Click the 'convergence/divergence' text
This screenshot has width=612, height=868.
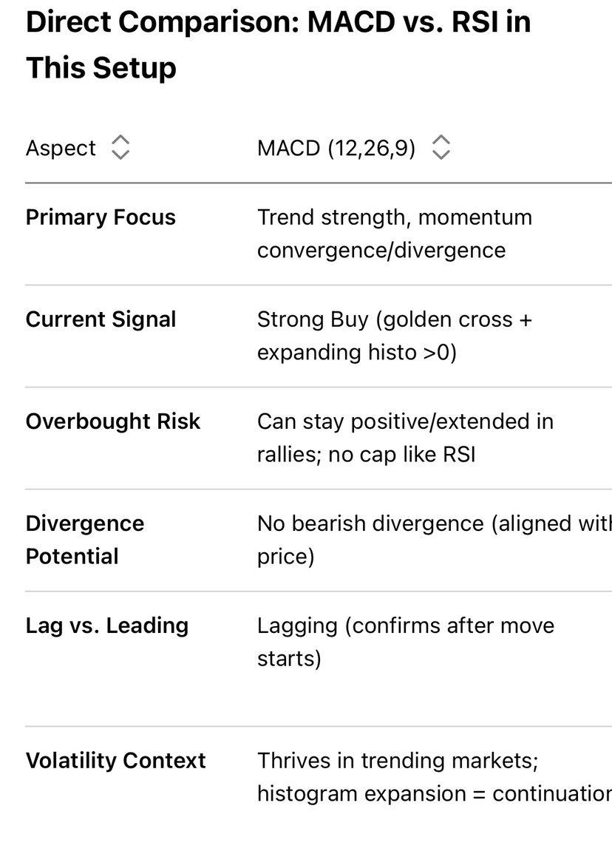click(381, 251)
